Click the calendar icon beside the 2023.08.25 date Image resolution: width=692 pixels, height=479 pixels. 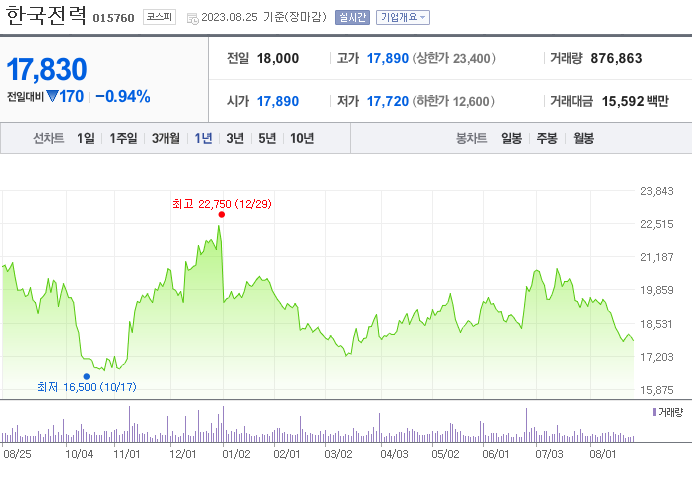coord(192,18)
